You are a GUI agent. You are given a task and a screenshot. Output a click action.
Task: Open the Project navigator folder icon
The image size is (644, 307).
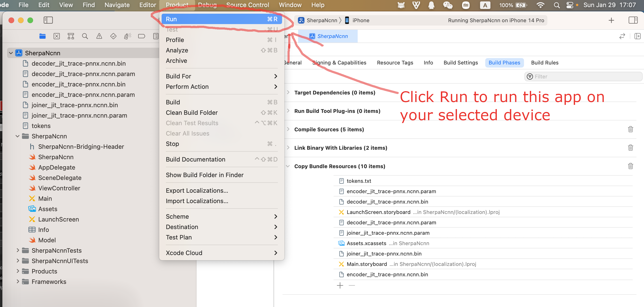point(43,36)
